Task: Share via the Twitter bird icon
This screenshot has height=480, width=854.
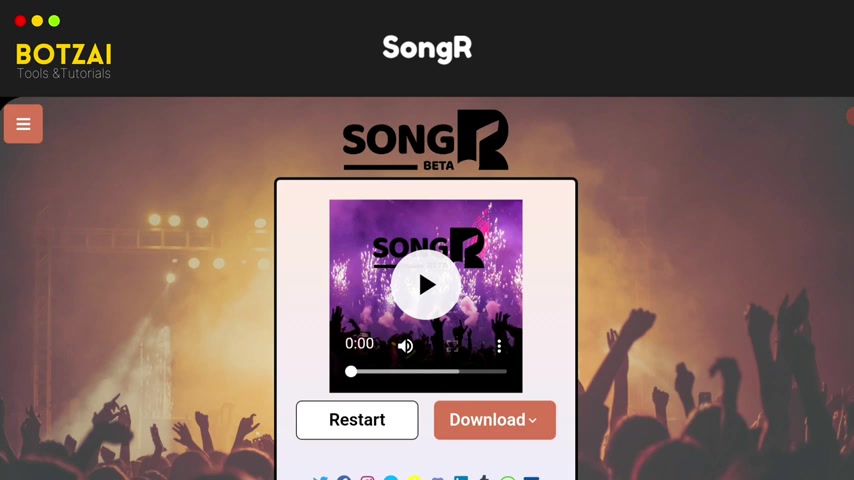Action: 320,478
